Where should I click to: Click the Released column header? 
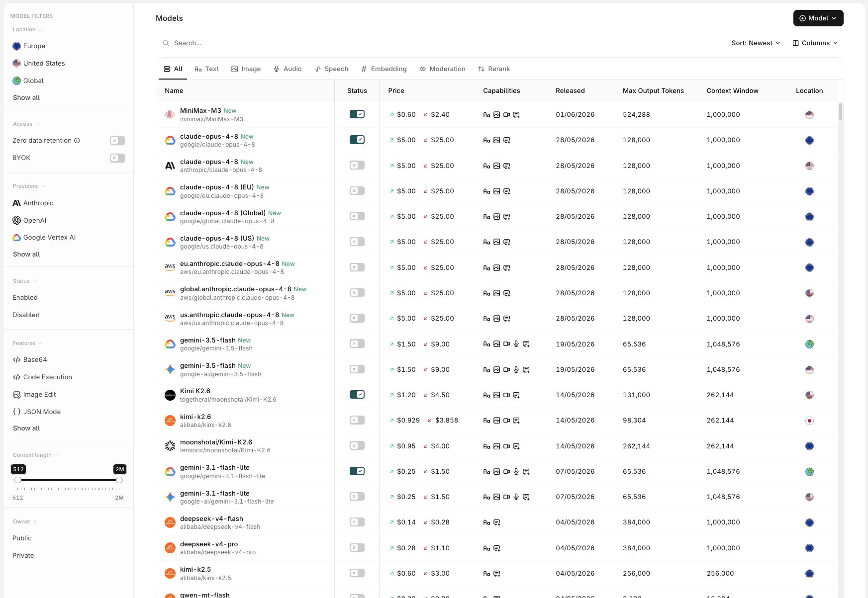point(570,91)
